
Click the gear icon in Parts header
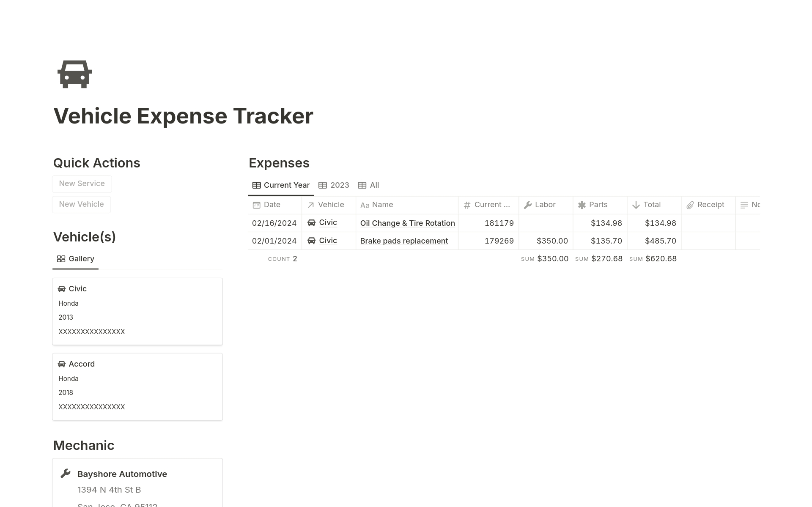pyautogui.click(x=582, y=205)
